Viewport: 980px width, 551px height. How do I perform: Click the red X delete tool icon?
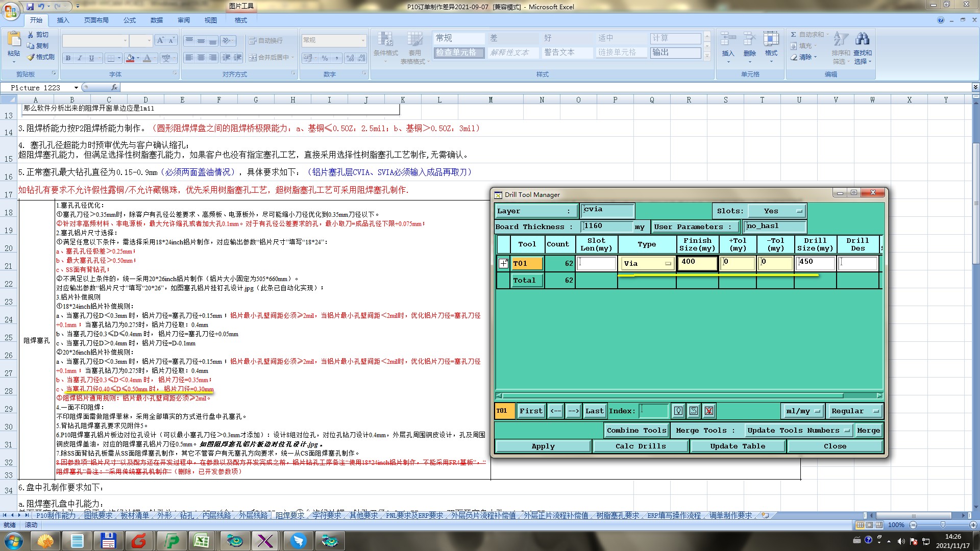[x=708, y=411]
